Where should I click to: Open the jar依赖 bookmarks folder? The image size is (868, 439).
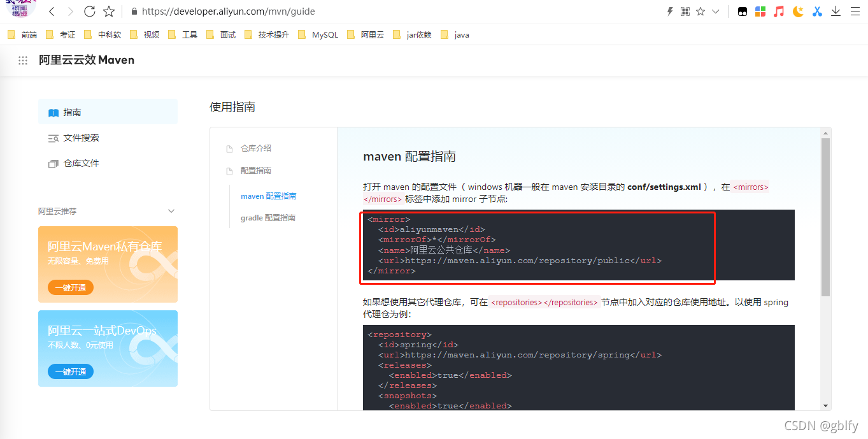tap(412, 35)
